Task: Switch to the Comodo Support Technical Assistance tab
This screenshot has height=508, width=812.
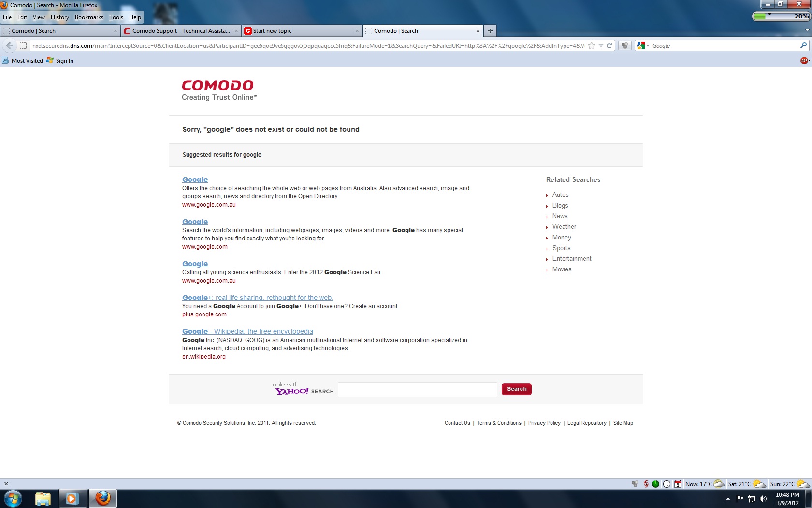Action: [181, 30]
